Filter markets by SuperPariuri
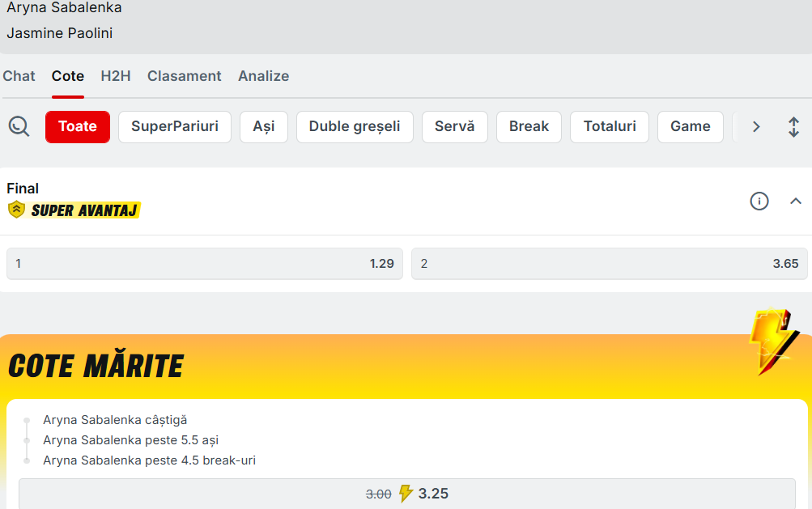The image size is (812, 509). point(175,126)
